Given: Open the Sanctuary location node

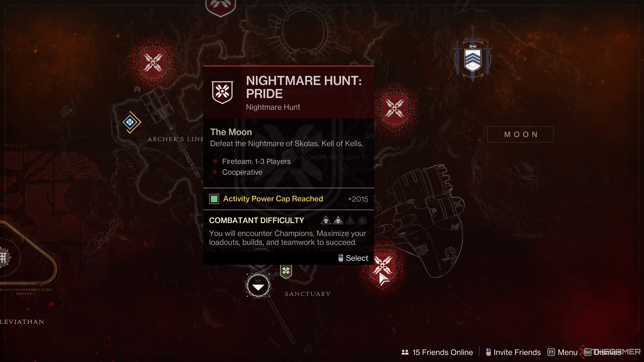Looking at the screenshot, I should [258, 286].
